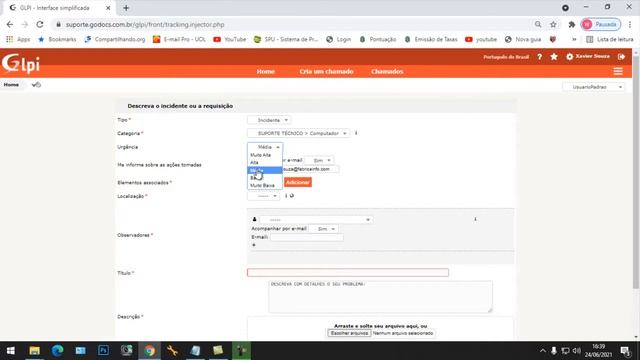Image resolution: width=640 pixels, height=360 pixels.
Task: Click the Descrição text area
Action: coord(380,297)
